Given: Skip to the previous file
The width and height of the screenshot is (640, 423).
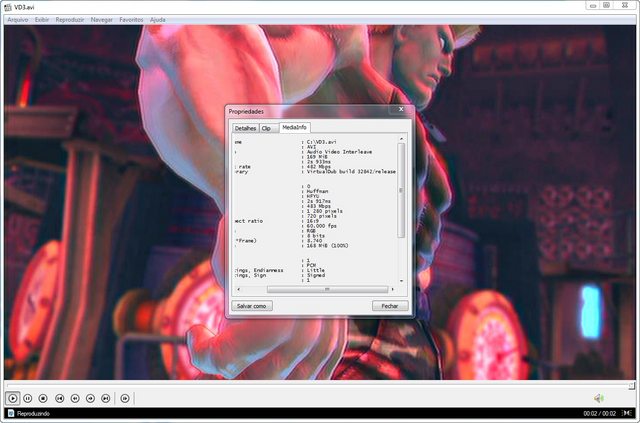Looking at the screenshot, I should click(60, 398).
